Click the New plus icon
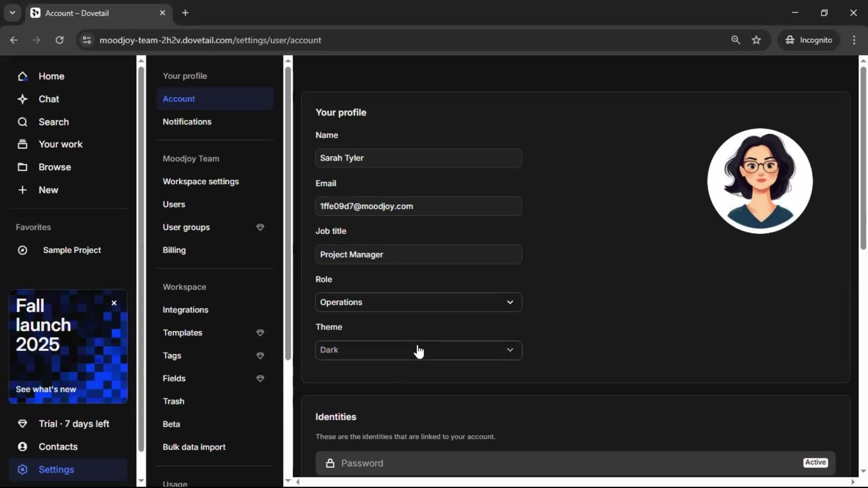This screenshot has height=488, width=868. [x=22, y=190]
